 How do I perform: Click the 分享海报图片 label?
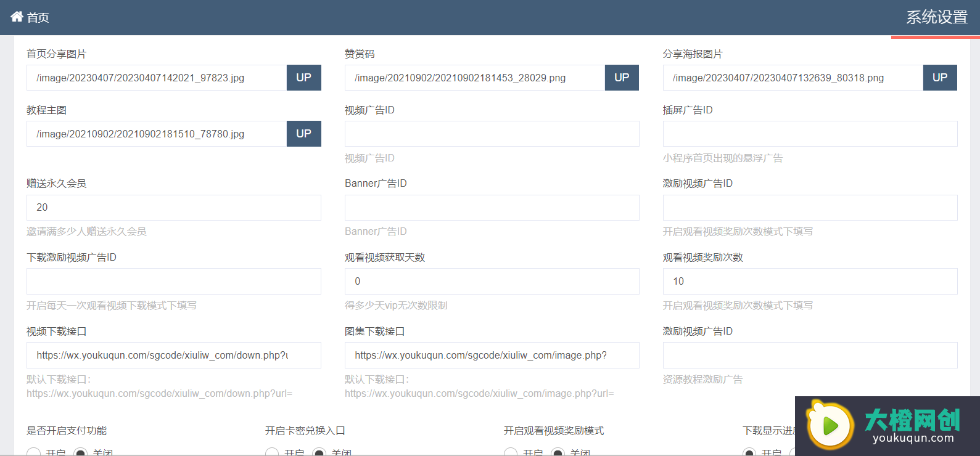693,54
